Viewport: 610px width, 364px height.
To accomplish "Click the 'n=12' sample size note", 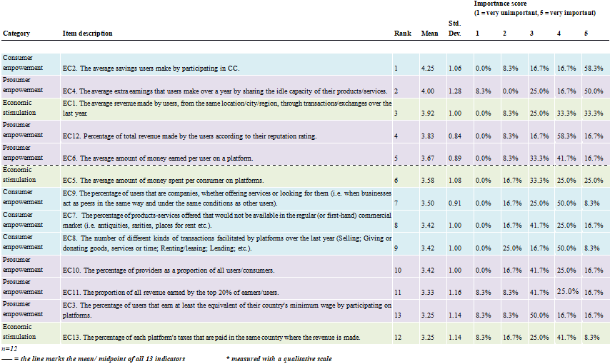I will point(9,348).
